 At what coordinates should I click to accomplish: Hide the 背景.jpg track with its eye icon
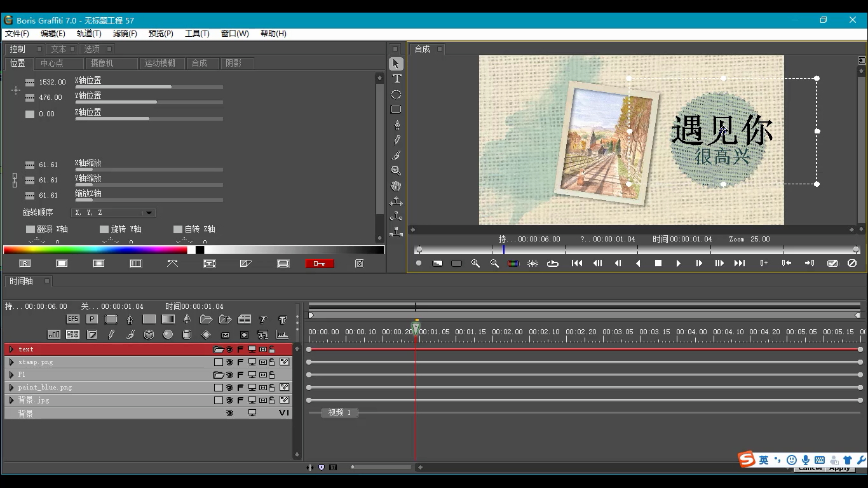tap(229, 400)
